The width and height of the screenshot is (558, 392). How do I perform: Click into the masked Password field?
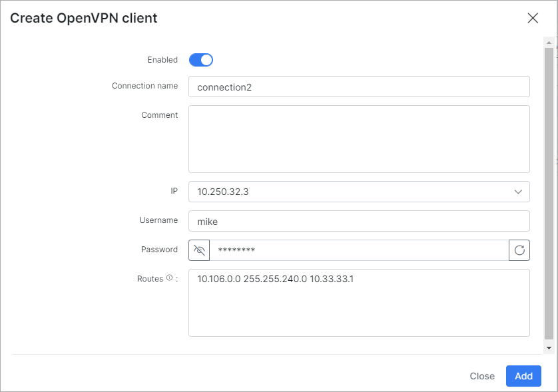tap(359, 250)
